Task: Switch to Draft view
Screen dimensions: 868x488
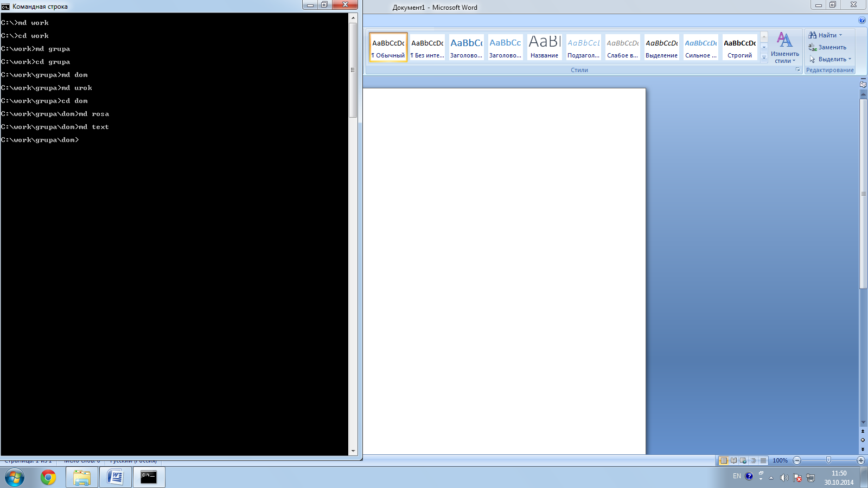Action: (763, 460)
